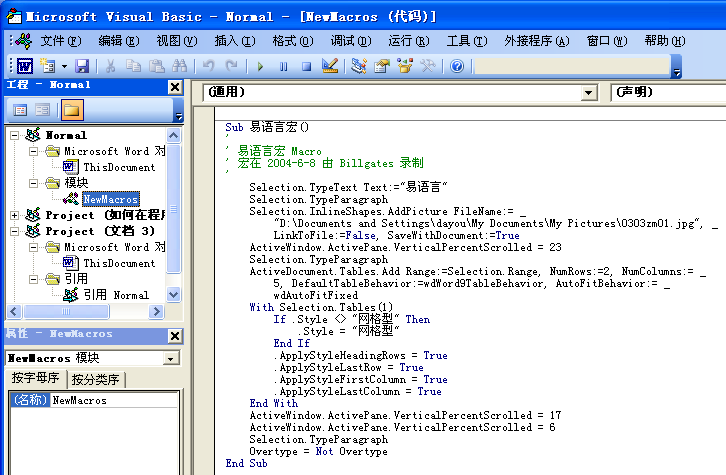The image size is (726, 475).
Task: Open the Insert module dropdown arrow
Action: (x=64, y=67)
